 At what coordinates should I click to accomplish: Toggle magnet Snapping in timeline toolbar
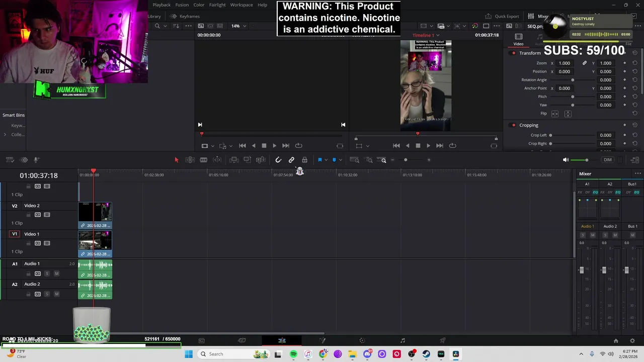278,160
